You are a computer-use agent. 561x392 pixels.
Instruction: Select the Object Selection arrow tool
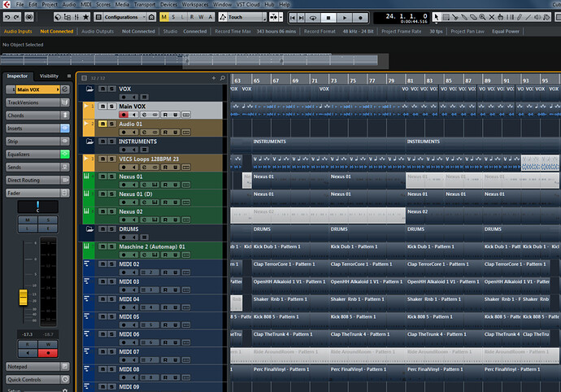[436, 17]
